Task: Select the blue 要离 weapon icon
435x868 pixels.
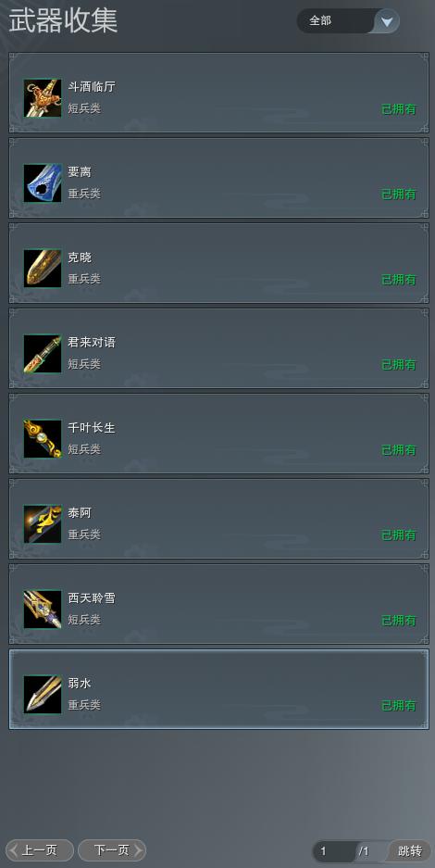Action: (x=43, y=183)
